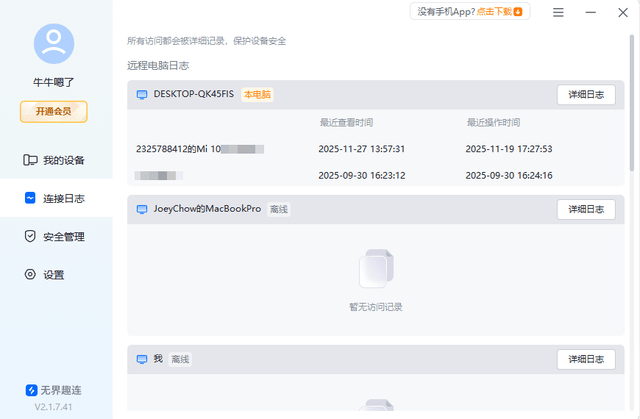Click the 开通会员 button
The height and width of the screenshot is (419, 640).
[x=55, y=112]
